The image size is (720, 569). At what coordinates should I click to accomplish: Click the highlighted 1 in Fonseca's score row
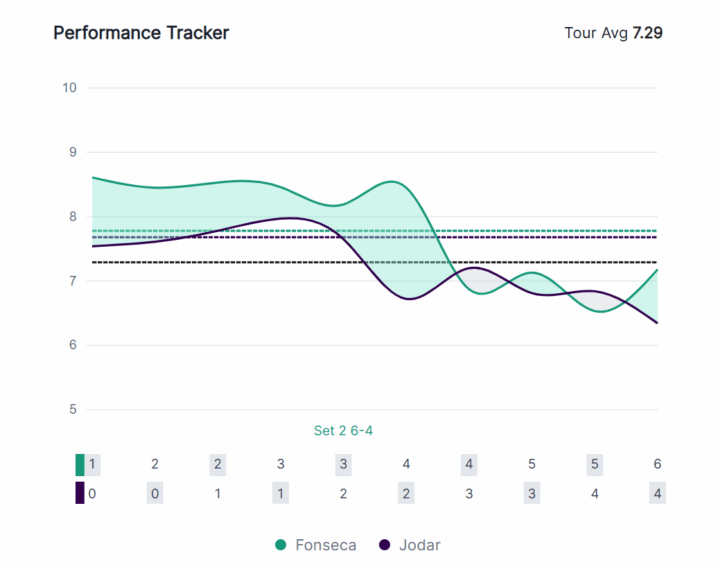tap(92, 464)
